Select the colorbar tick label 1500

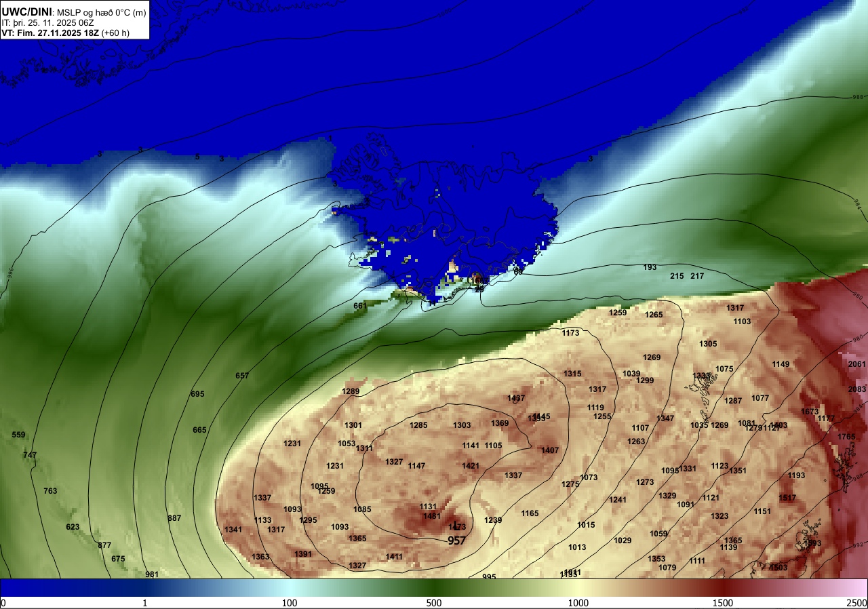pos(723,604)
